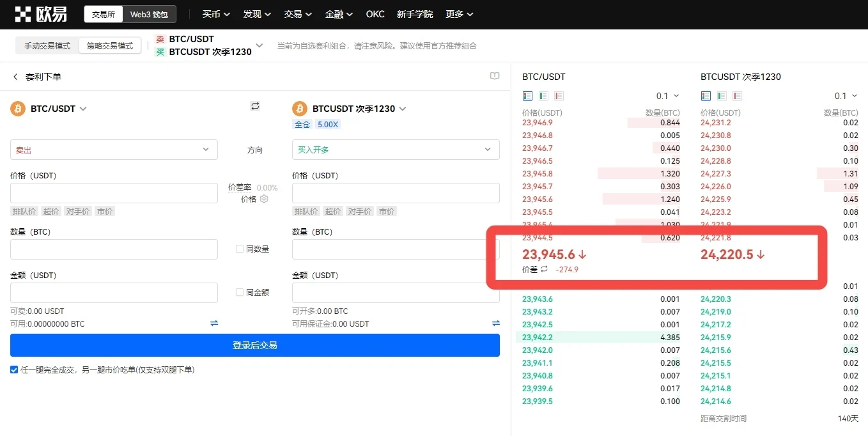868x436 pixels.
Task: Click the 欧易 logo
Action: click(x=42, y=14)
